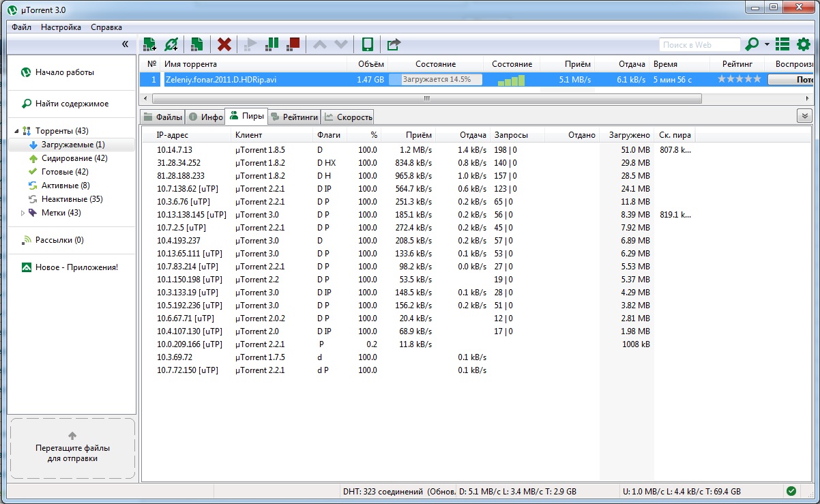Click in the 'Поиск в Web' search field
The height and width of the screenshot is (504, 820).
[x=699, y=44]
